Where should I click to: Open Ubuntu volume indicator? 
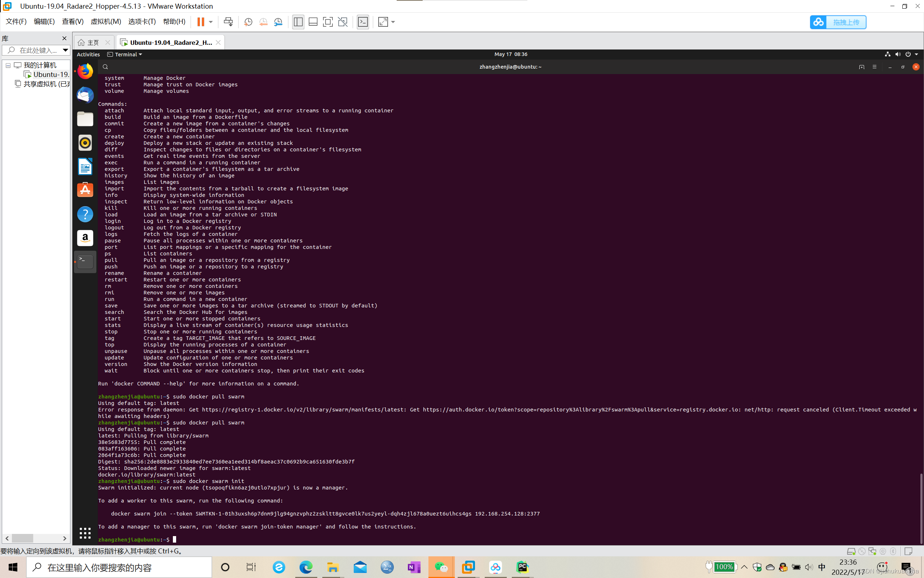click(x=898, y=54)
